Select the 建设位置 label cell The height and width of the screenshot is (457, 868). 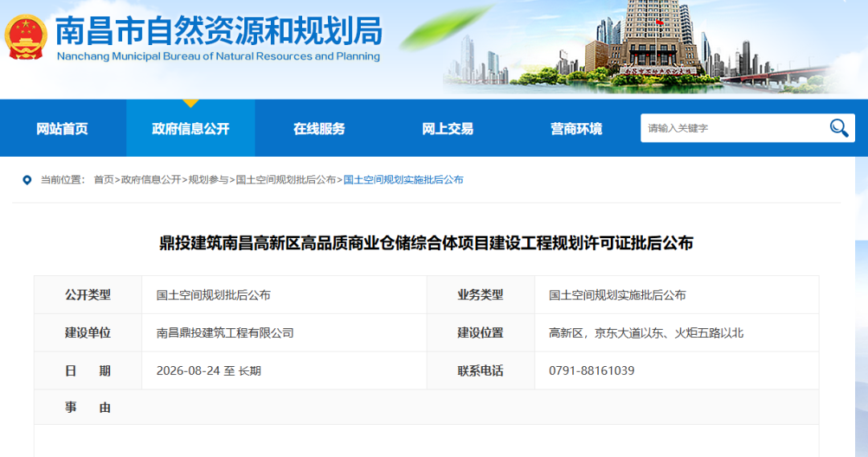(x=481, y=332)
